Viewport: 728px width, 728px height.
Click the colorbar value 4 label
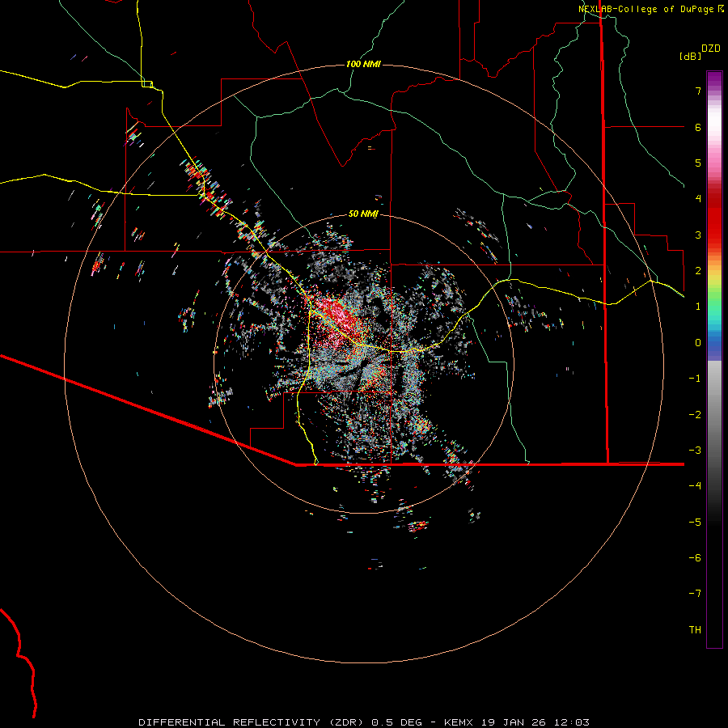tap(698, 199)
